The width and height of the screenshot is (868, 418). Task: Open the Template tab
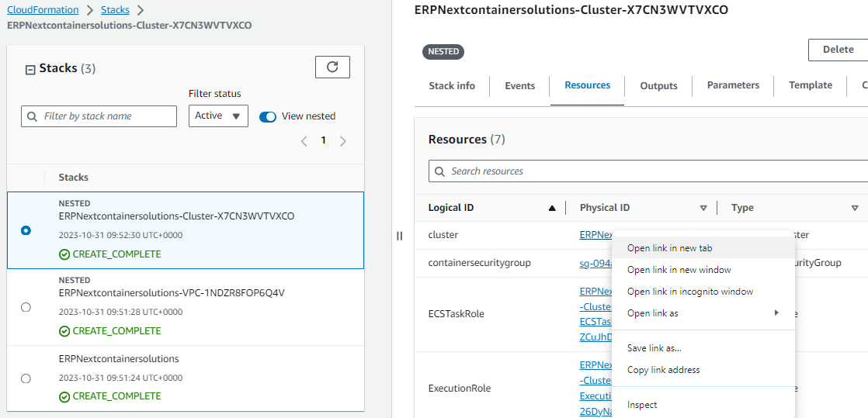pos(811,85)
